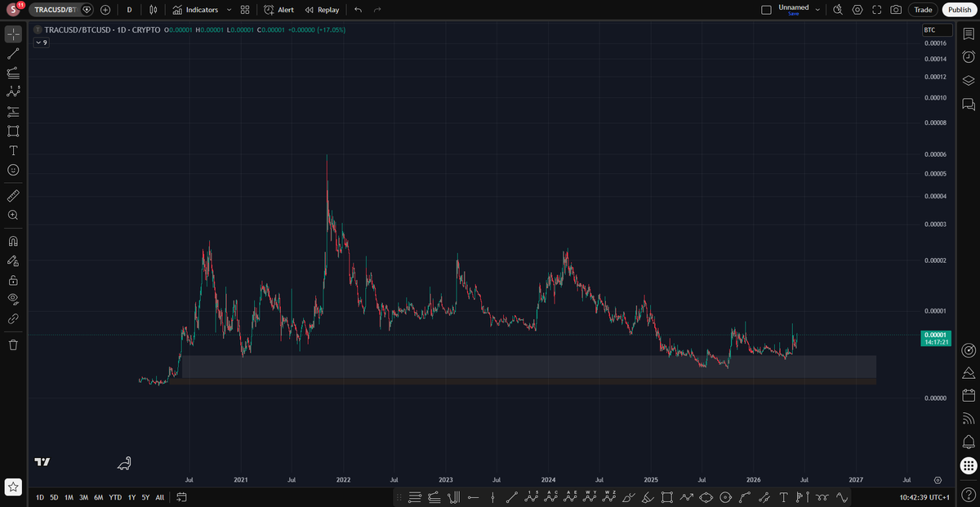Undo the last action
980x507 pixels.
coord(359,10)
